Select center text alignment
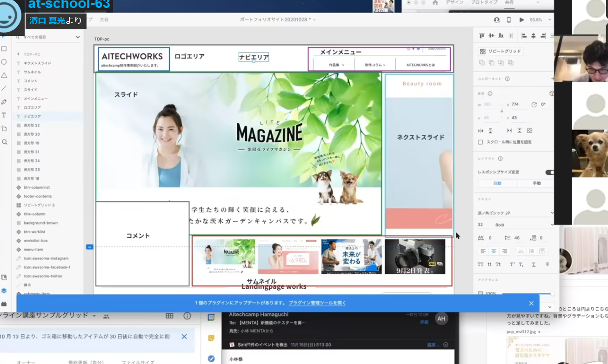Viewport: 608px width, 364px height. point(494,251)
